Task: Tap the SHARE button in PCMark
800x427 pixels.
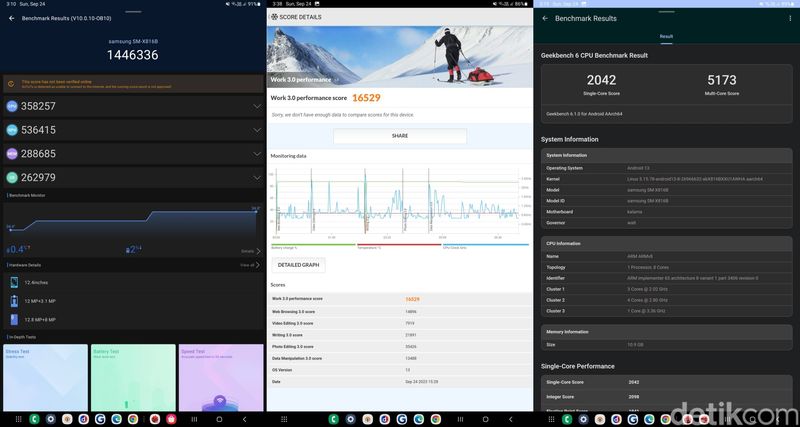Action: pos(400,136)
